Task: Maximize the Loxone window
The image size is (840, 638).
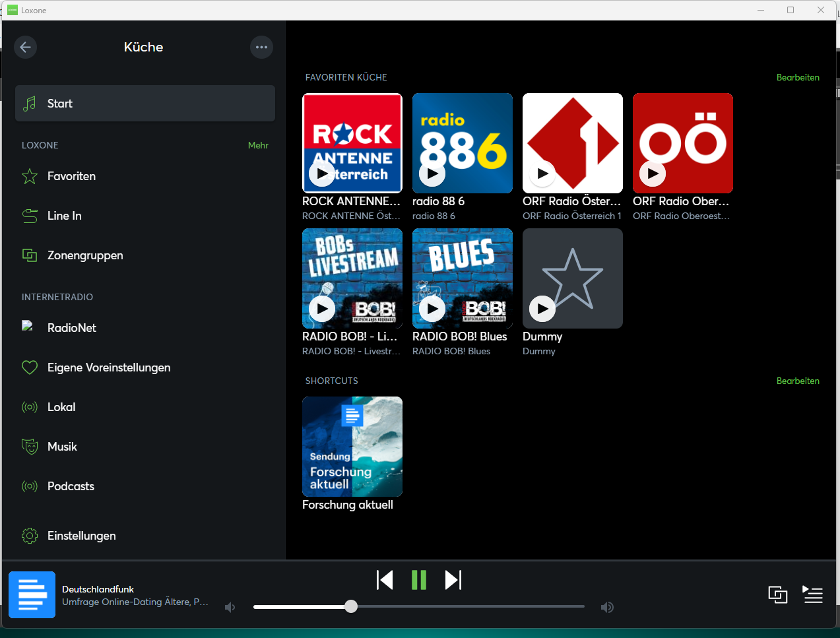Action: pyautogui.click(x=791, y=10)
